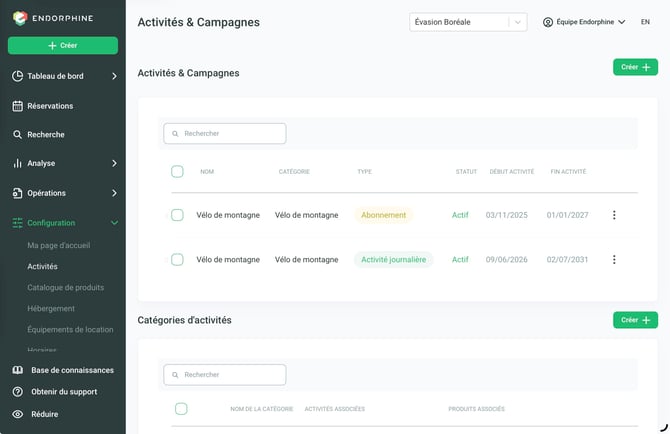Click the user profile icon beside Équipe Endorphine
This screenshot has width=670, height=434.
tap(548, 22)
